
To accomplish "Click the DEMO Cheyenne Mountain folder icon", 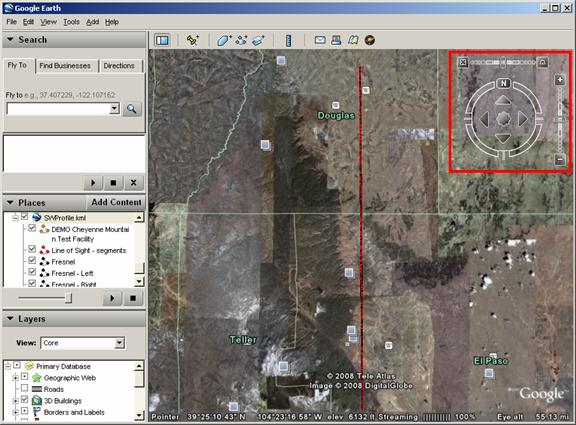I will 44,229.
